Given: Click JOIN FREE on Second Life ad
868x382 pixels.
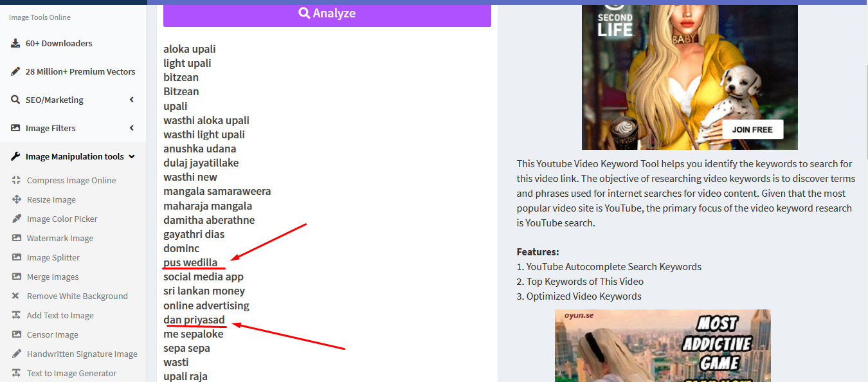Looking at the screenshot, I should [x=752, y=129].
